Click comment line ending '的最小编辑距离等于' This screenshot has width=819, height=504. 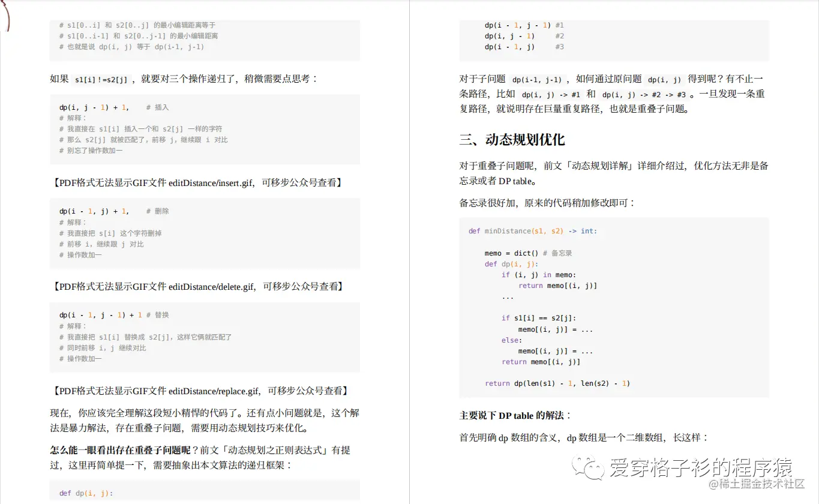click(x=137, y=25)
